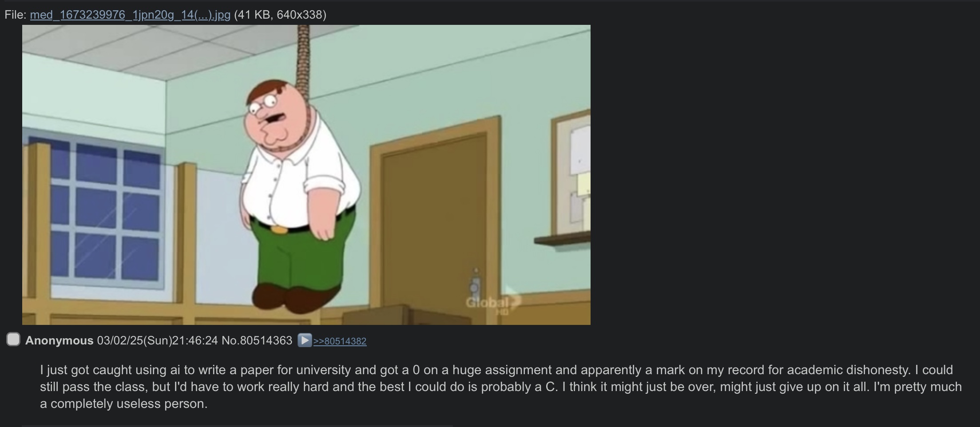Open the post menu arrow button
The height and width of the screenshot is (427, 980).
[x=305, y=340]
